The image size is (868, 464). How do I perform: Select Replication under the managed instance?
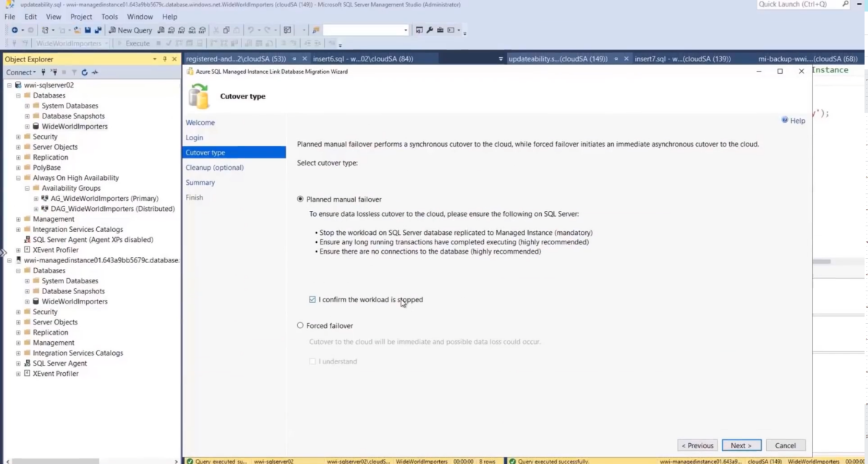[x=51, y=332]
